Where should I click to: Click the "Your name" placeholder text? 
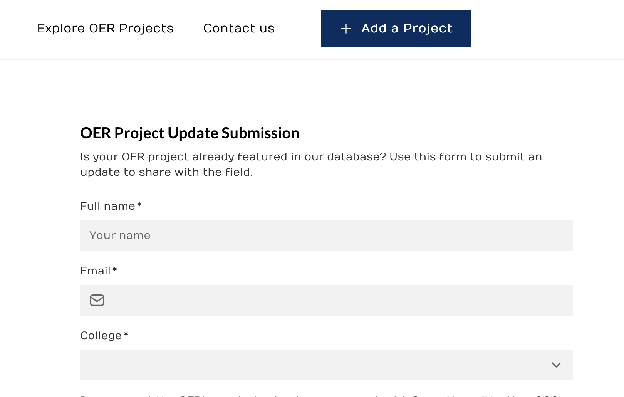click(x=120, y=235)
